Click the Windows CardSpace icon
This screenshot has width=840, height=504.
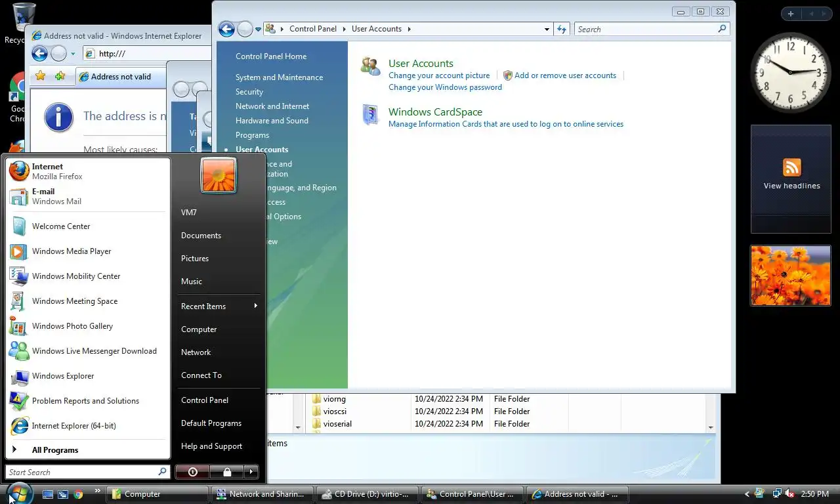[x=371, y=115]
